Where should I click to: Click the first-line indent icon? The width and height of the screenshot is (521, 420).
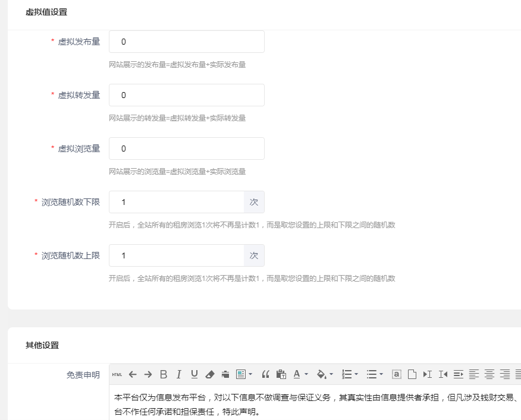[x=458, y=374]
